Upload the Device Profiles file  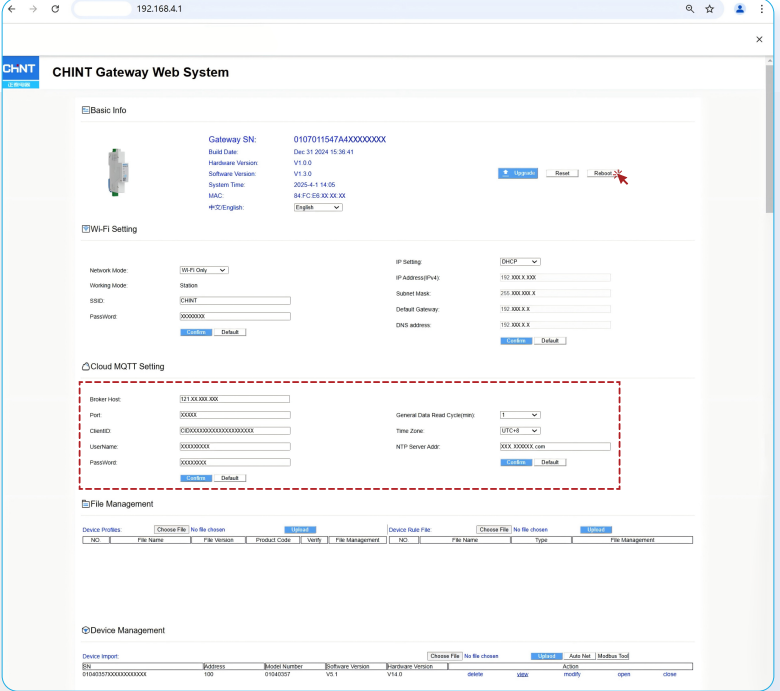pyautogui.click(x=300, y=529)
